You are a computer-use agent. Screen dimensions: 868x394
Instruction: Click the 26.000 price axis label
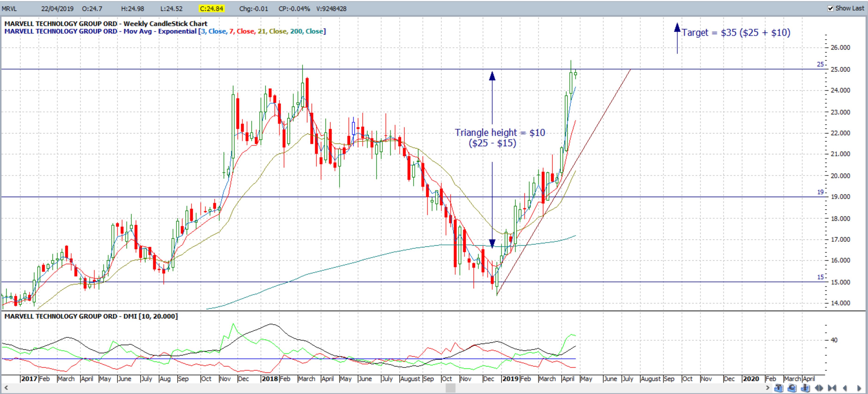tap(840, 47)
